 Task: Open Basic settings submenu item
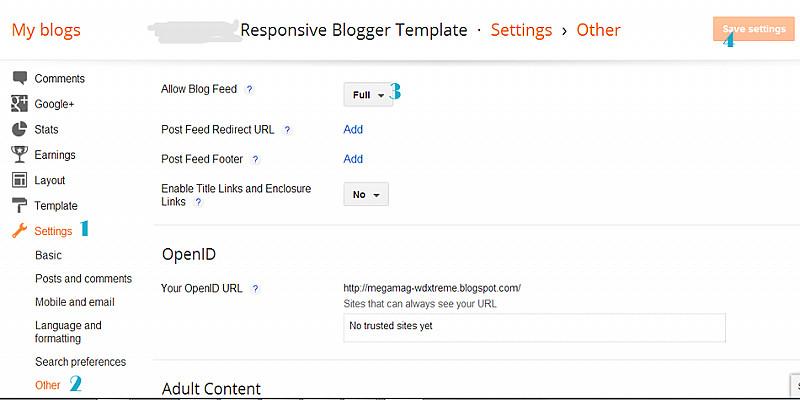[x=48, y=255]
